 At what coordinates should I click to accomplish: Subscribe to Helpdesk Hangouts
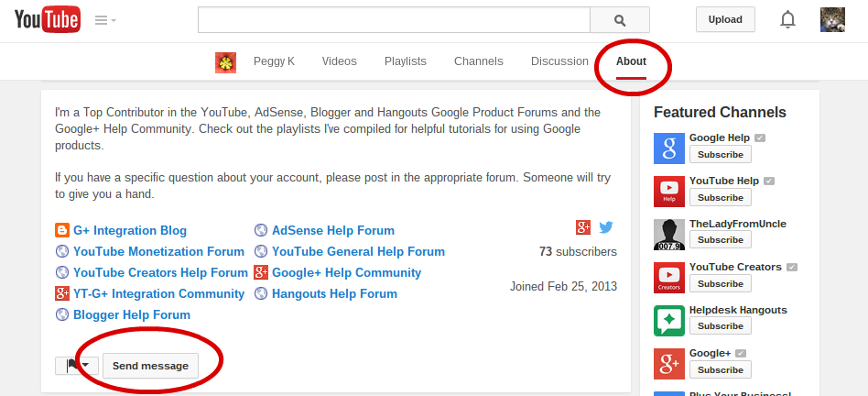(721, 326)
